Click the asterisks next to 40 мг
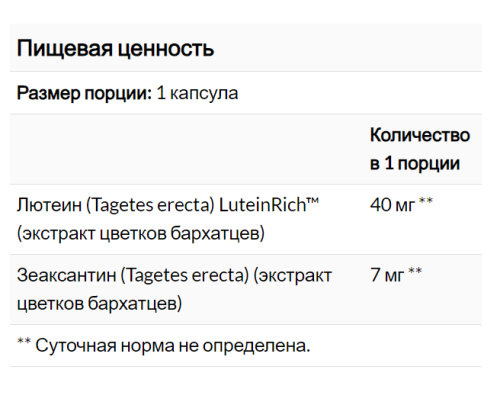The image size is (500, 418). pos(426,201)
